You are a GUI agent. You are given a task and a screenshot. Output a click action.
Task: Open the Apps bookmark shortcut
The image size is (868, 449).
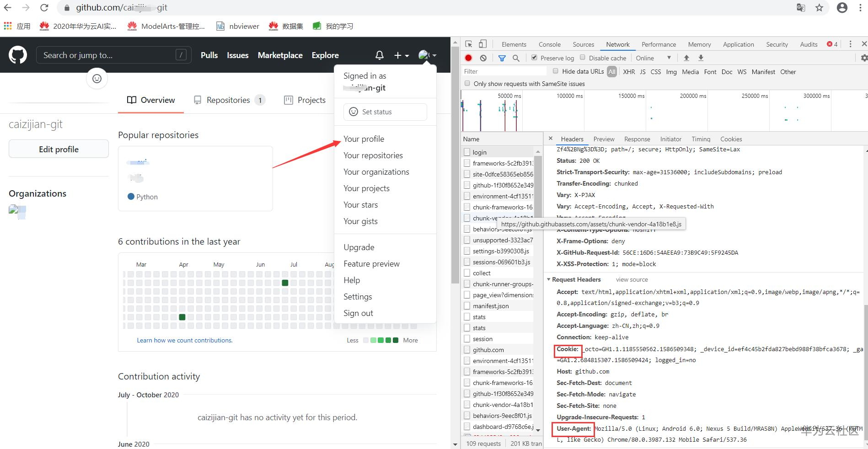click(x=17, y=26)
